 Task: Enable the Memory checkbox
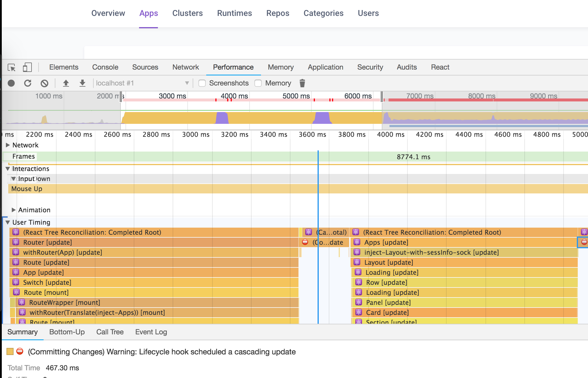coord(258,83)
